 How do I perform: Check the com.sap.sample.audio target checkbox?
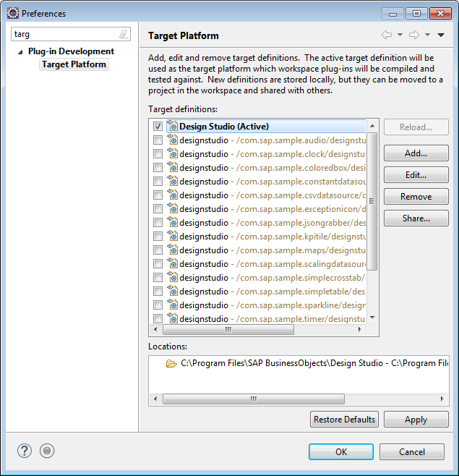pyautogui.click(x=158, y=140)
